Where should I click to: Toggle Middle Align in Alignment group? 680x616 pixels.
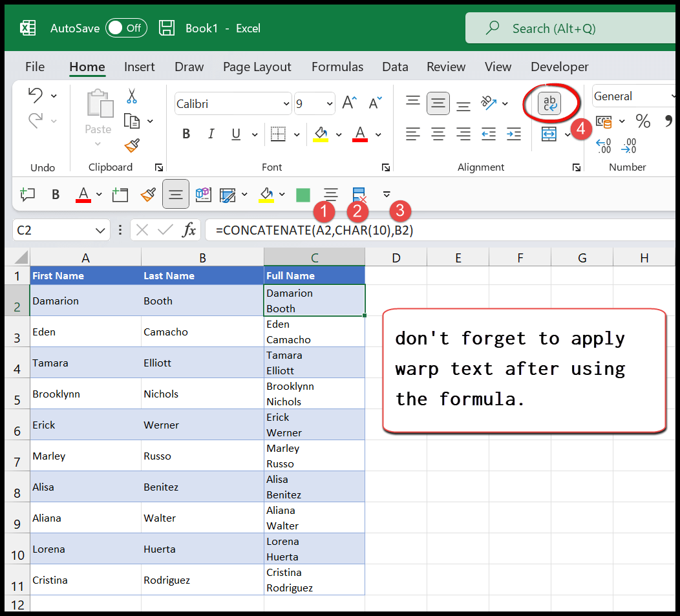click(x=438, y=103)
